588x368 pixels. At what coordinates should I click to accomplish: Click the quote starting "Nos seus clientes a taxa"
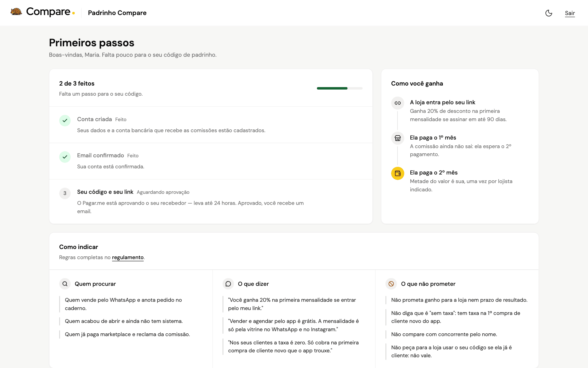pos(293,347)
